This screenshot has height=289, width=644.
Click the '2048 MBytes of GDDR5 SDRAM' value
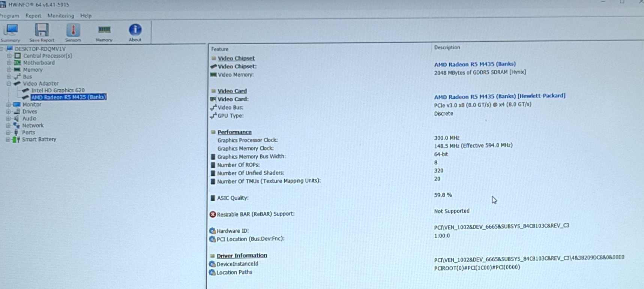480,72
